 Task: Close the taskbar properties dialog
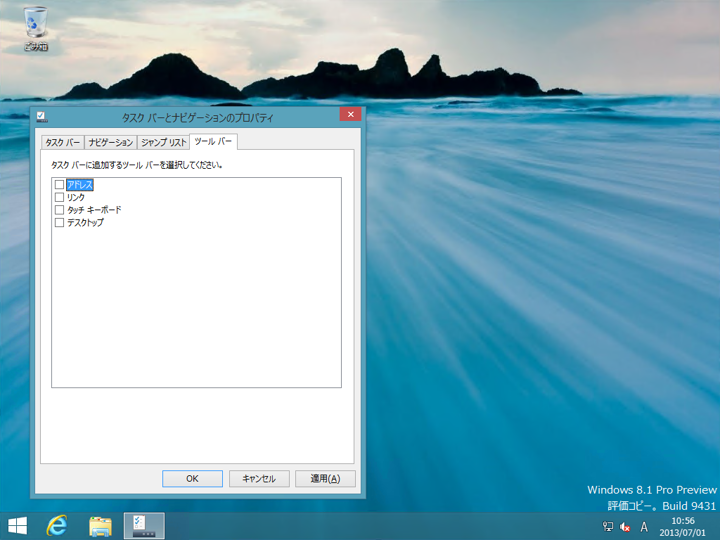350,114
